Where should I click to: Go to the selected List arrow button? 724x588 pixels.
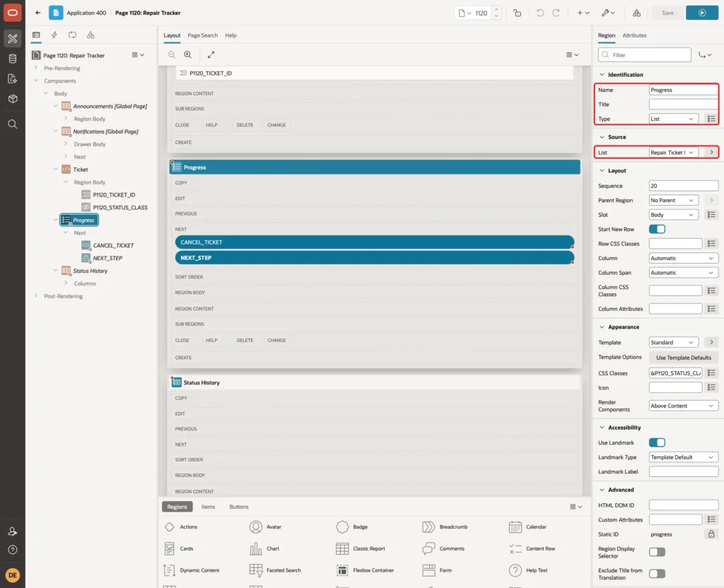[x=711, y=153]
